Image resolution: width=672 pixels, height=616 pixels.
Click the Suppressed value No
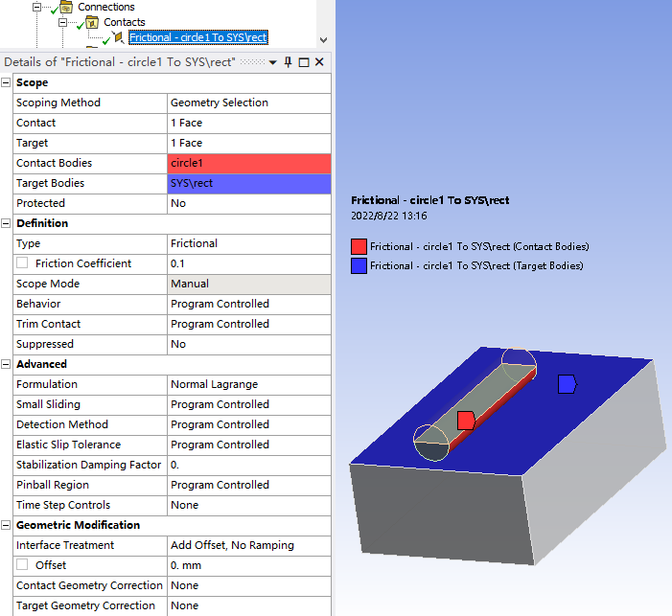pos(249,345)
